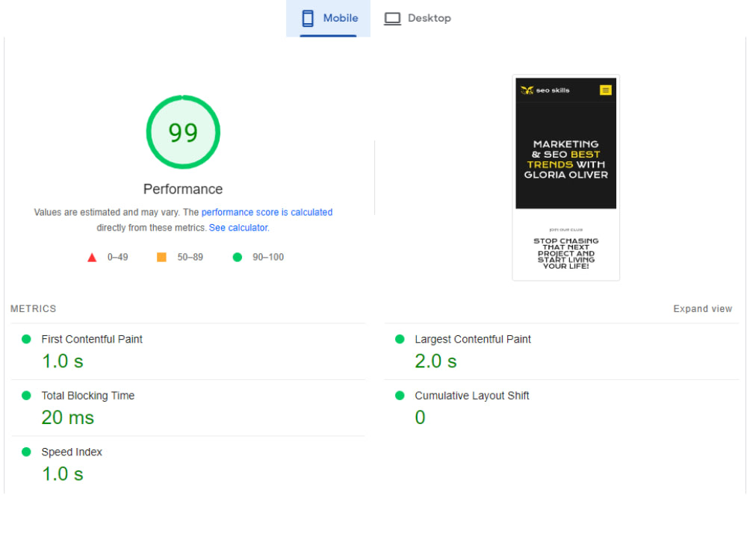Click the green dot beside First Contentful Paint

coord(26,339)
